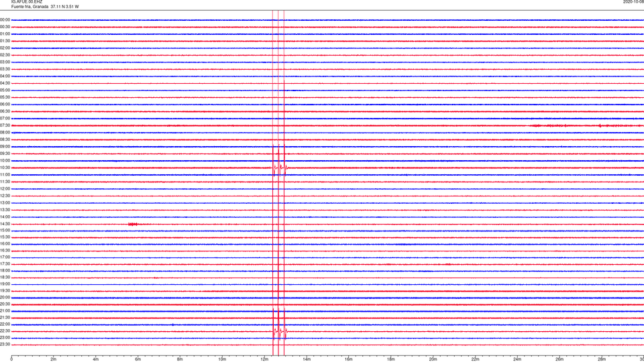The height and width of the screenshot is (362, 644).
Task: Click the 20:00 trace time label
Action: click(x=5, y=298)
